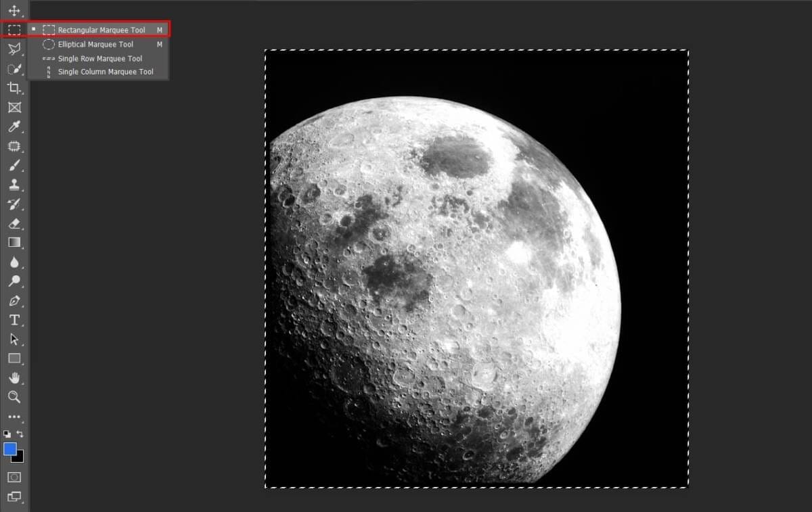Select the Eraser tool
The width and height of the screenshot is (812, 512).
click(14, 223)
